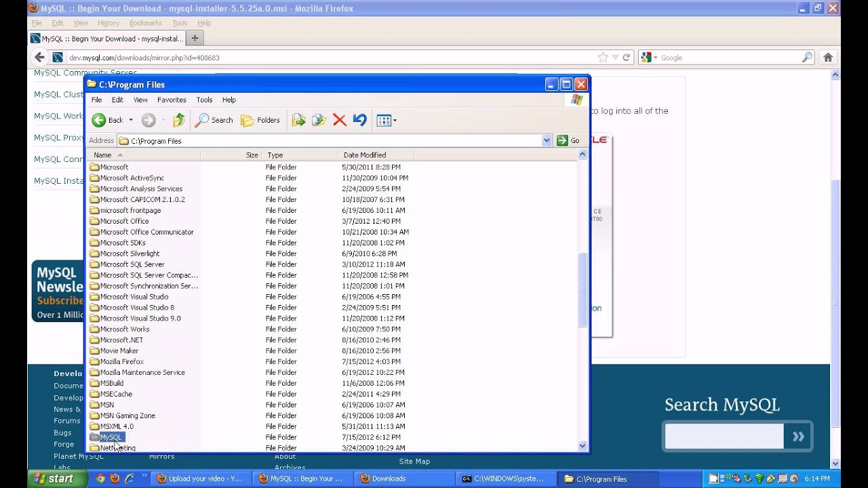Click the taskbar clock showing 6:14 PM
This screenshot has width=868, height=488.
click(817, 479)
